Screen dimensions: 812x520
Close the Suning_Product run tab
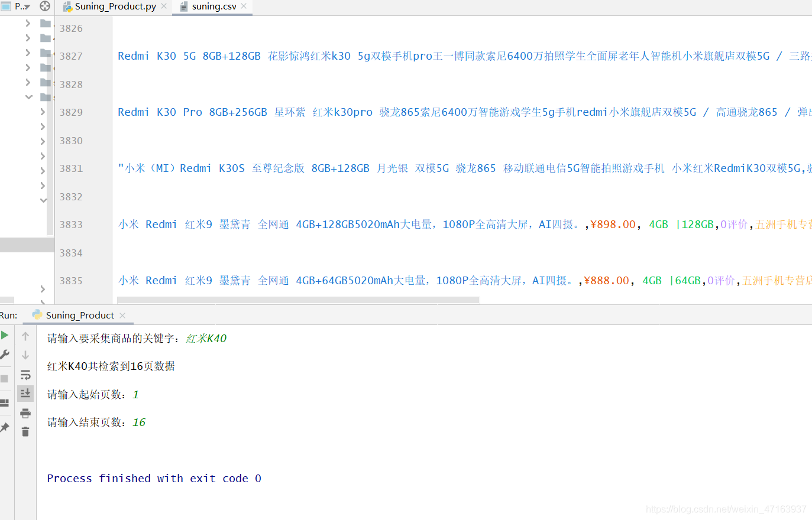coord(122,316)
